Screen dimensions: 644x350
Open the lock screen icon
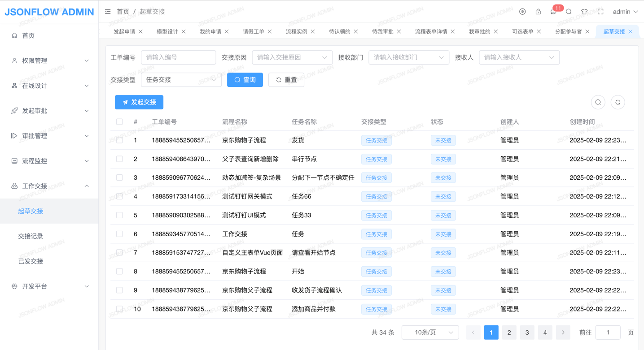[538, 12]
